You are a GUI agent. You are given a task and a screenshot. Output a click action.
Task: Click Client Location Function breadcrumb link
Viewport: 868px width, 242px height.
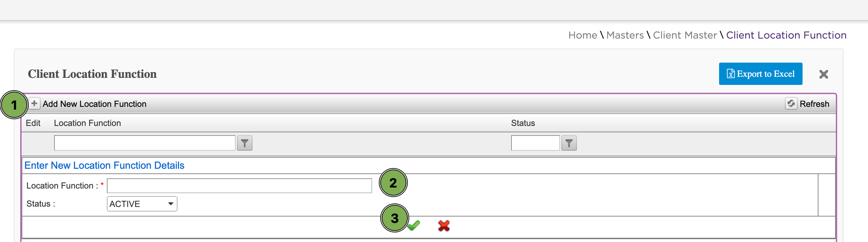[786, 35]
